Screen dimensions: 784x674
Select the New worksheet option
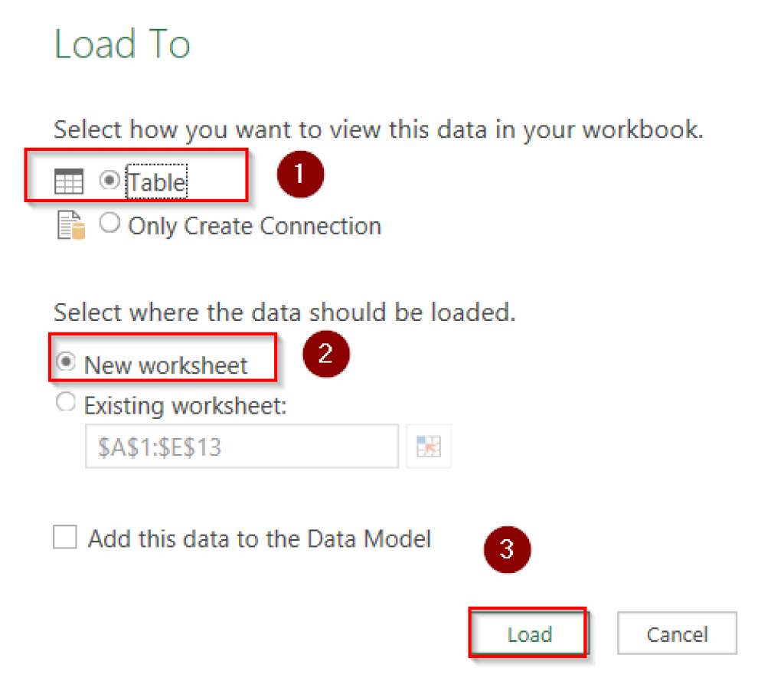tap(64, 362)
